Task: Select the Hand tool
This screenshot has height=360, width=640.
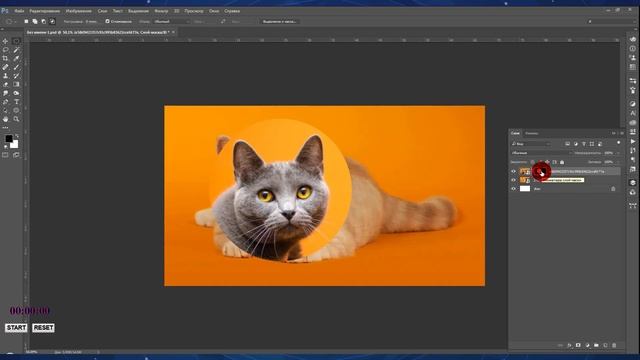Action: [5, 119]
